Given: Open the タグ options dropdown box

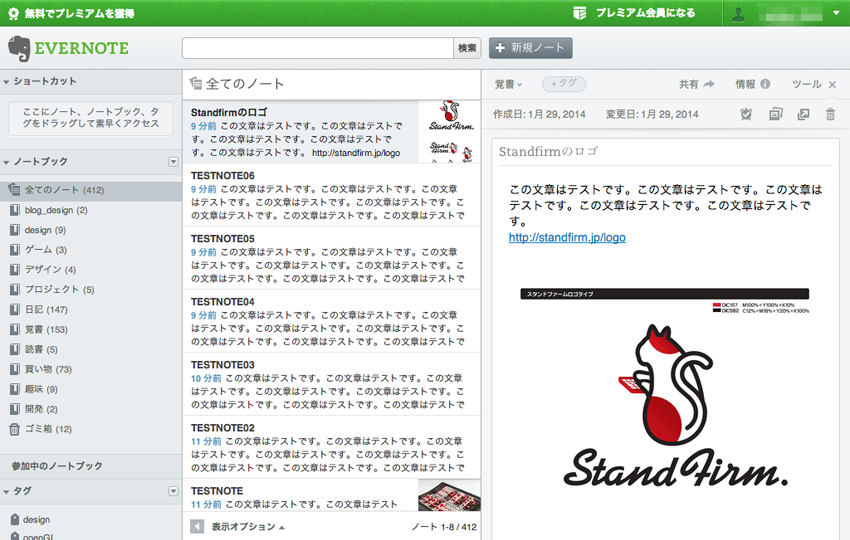Looking at the screenshot, I should click(173, 491).
